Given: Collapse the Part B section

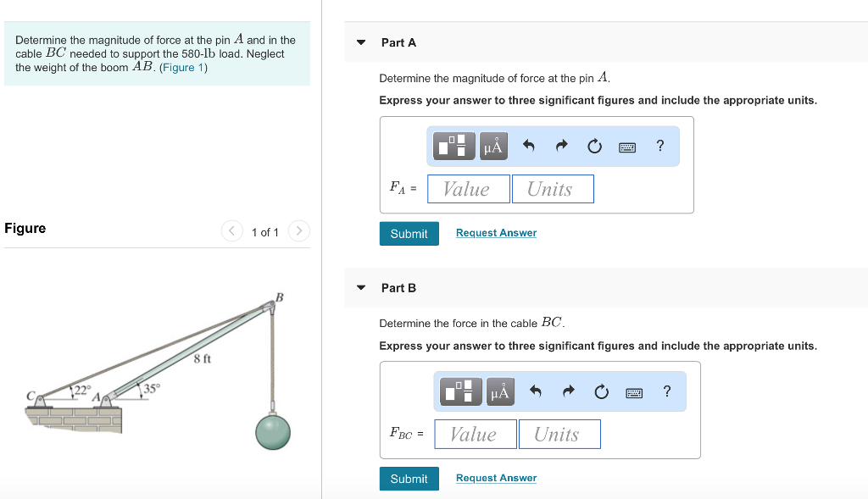Looking at the screenshot, I should pyautogui.click(x=361, y=288).
